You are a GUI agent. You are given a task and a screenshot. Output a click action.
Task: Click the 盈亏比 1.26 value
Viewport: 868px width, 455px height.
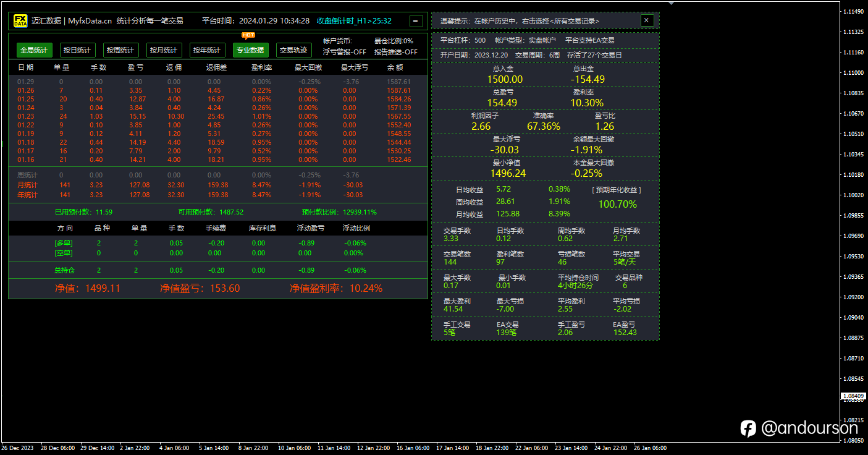tap(605, 126)
